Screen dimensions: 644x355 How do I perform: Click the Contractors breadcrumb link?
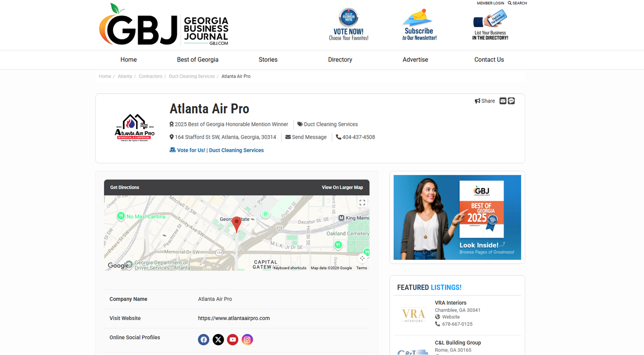pyautogui.click(x=151, y=76)
